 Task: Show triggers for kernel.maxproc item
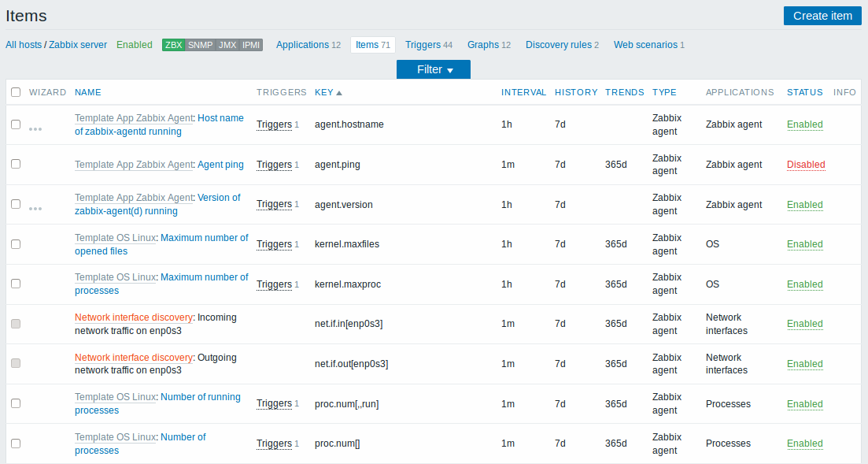point(274,284)
